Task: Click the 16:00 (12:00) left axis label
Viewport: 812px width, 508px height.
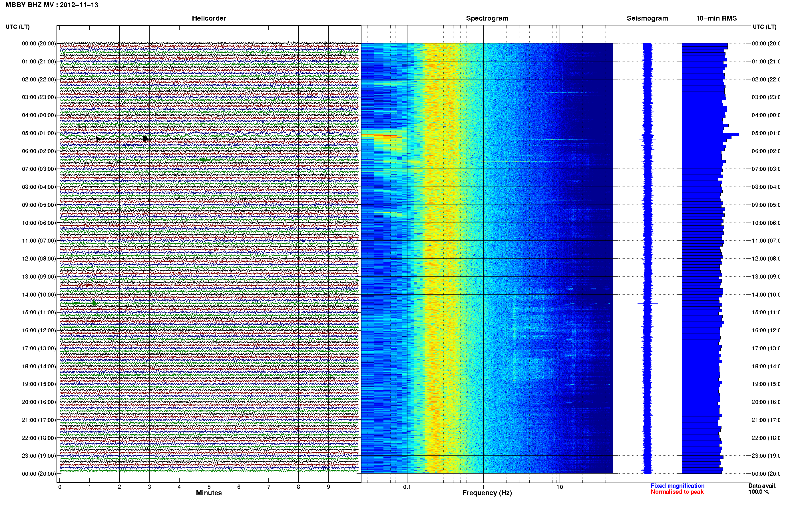Action: coord(39,331)
